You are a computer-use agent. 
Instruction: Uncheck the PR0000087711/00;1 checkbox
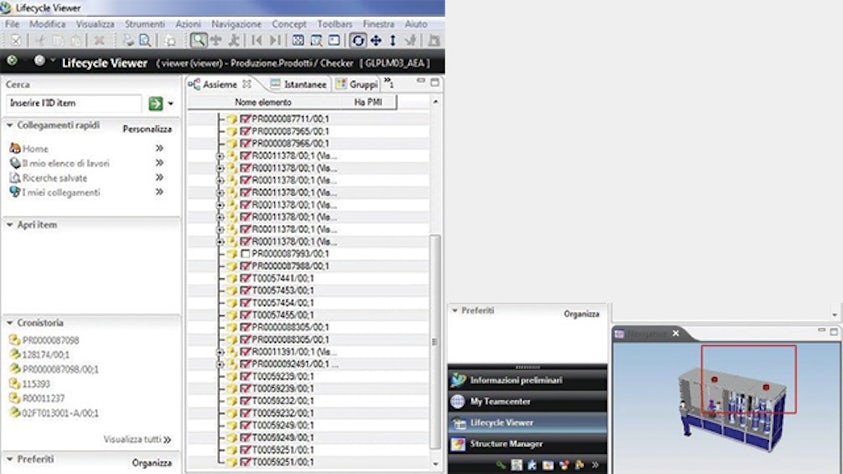(246, 119)
